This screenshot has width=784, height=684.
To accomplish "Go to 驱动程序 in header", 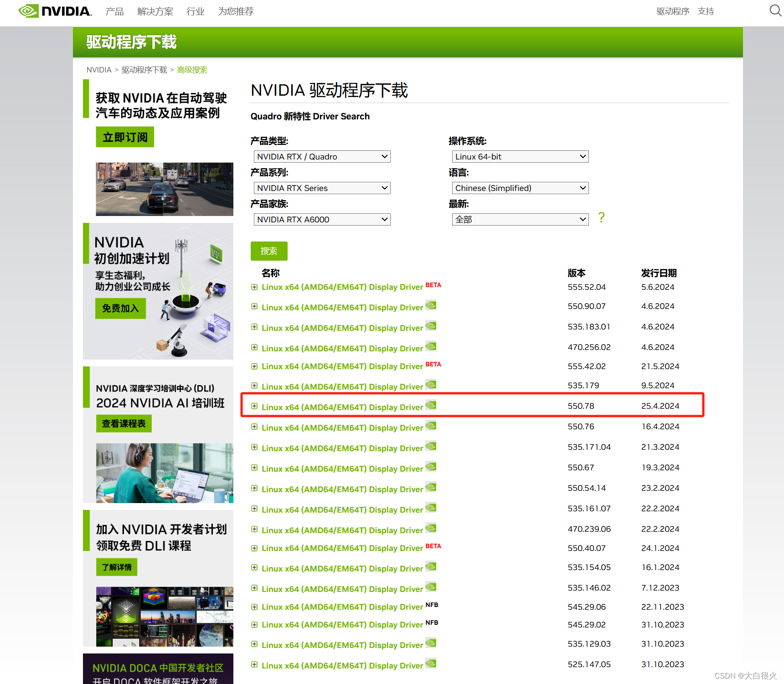I will click(x=673, y=11).
